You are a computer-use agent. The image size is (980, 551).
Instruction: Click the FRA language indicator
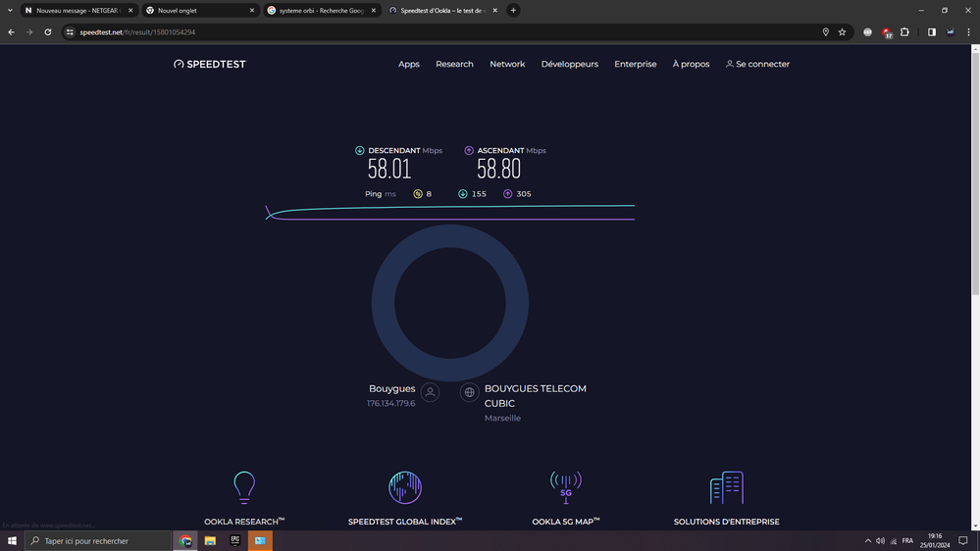[x=907, y=541]
